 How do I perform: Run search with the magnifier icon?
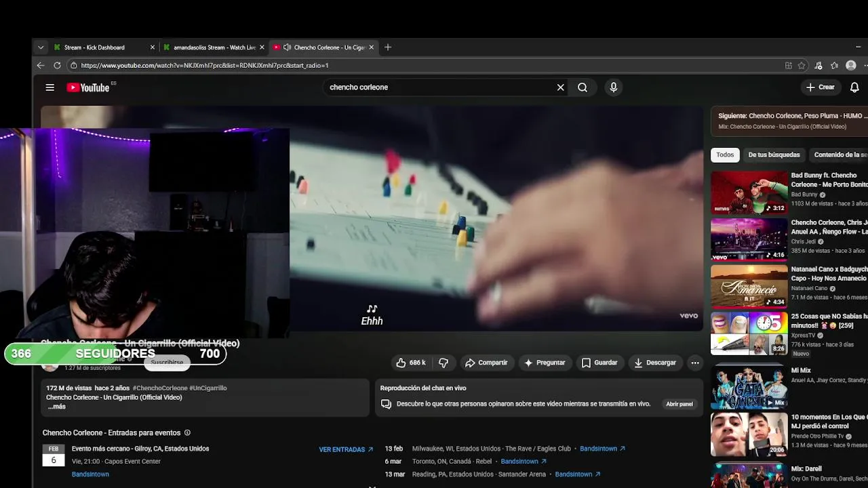click(x=583, y=87)
